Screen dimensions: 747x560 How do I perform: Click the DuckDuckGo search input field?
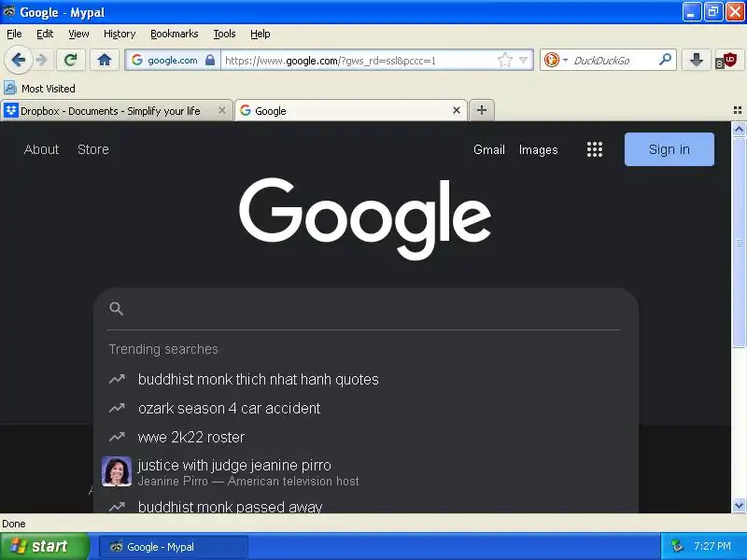pos(613,61)
